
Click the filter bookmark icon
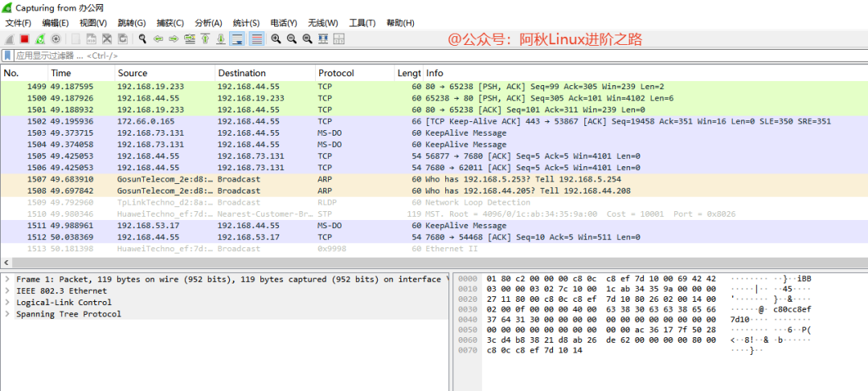coord(7,55)
